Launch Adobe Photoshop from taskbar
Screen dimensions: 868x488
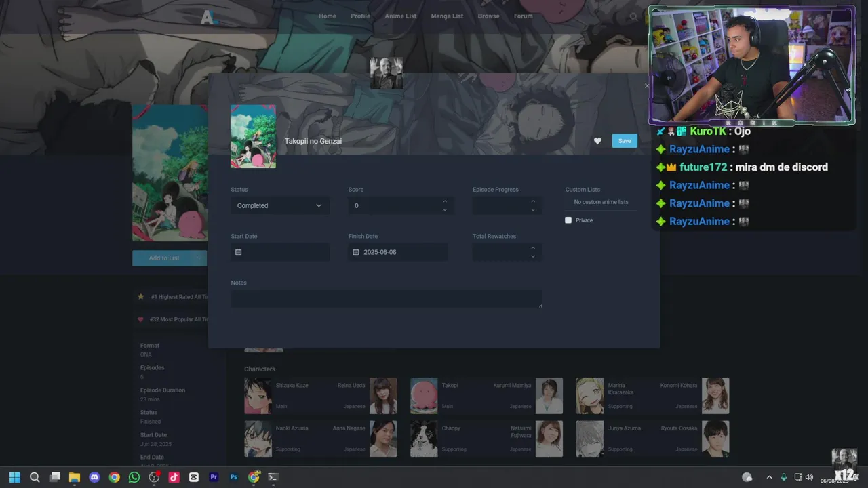(x=234, y=477)
